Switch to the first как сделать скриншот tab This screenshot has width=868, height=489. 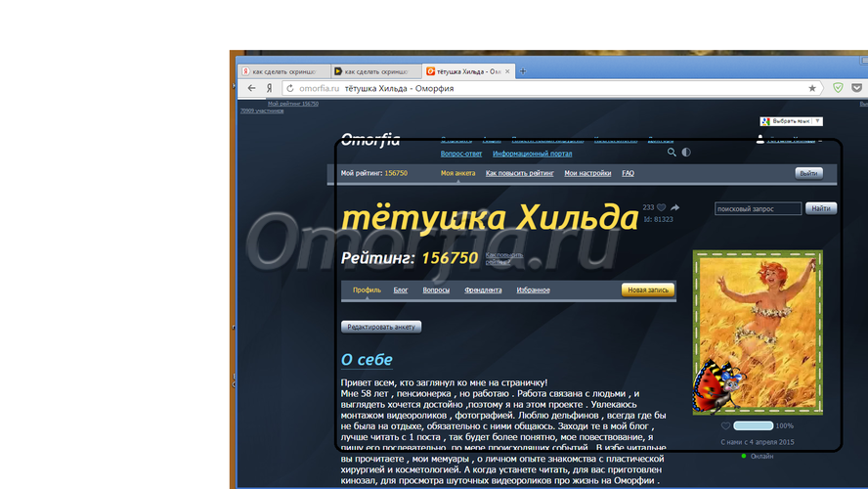(284, 71)
